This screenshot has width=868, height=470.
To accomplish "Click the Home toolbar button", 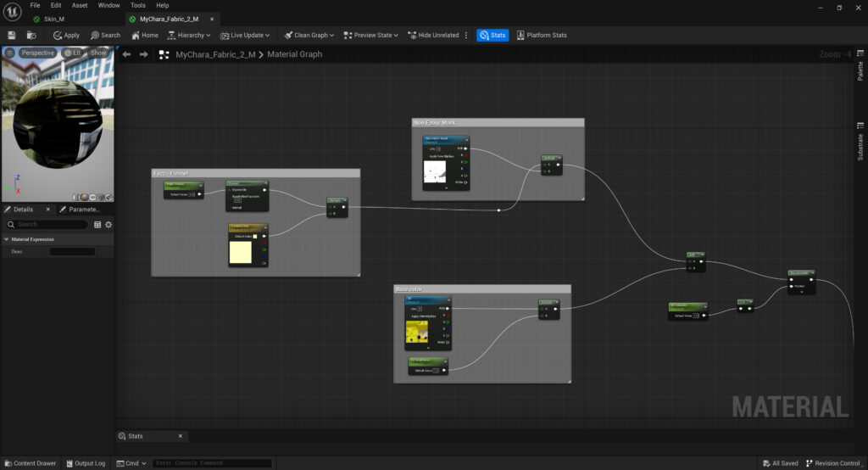I will click(144, 35).
